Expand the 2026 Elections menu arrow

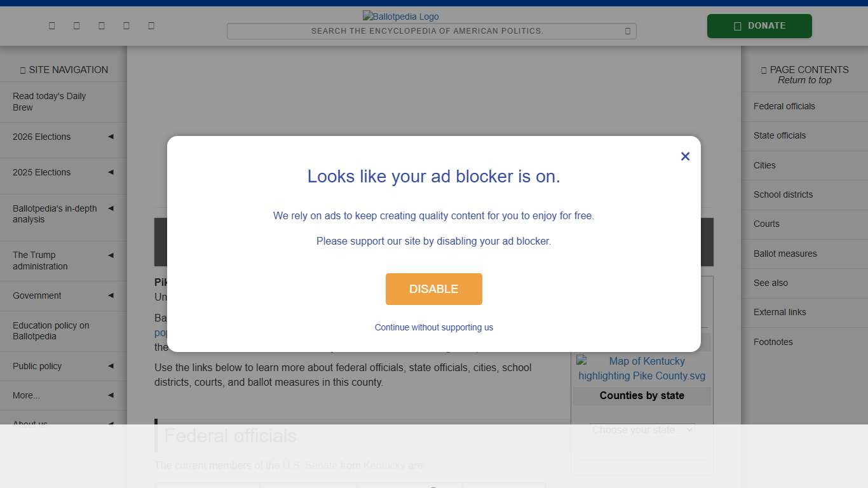111,137
